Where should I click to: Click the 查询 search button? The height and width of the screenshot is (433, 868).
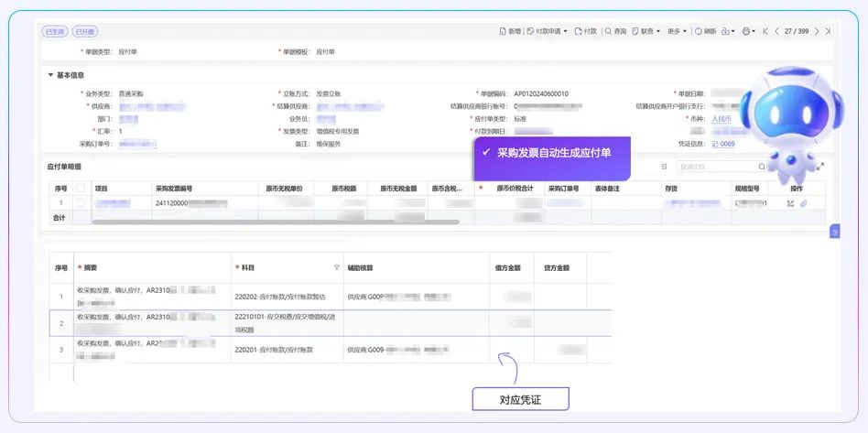[615, 31]
